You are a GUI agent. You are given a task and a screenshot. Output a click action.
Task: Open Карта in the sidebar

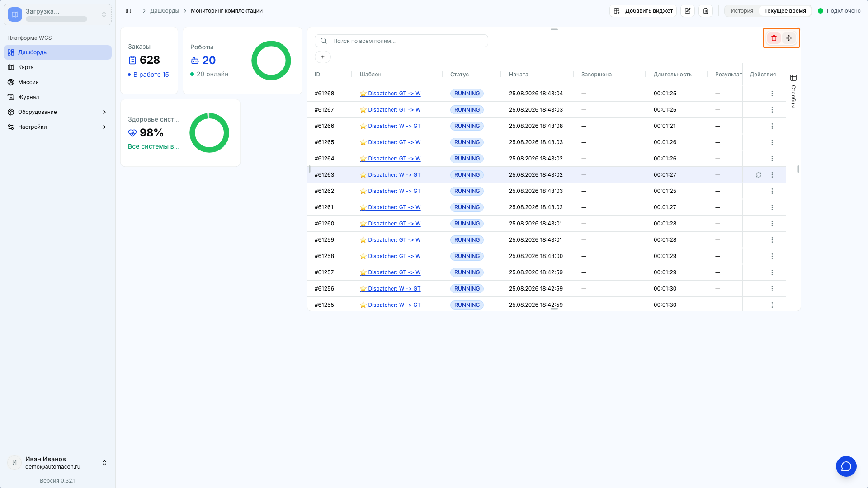[x=57, y=67]
